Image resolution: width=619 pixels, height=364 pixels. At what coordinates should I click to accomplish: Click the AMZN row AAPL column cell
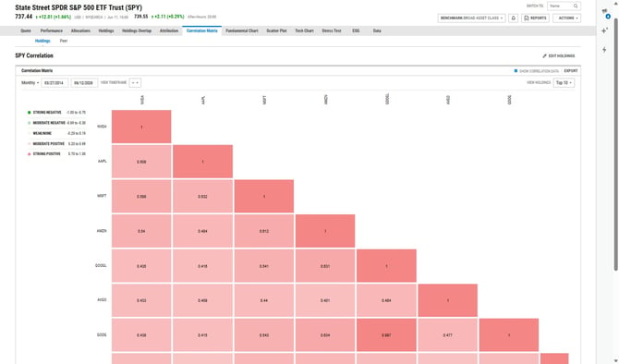tap(202, 231)
